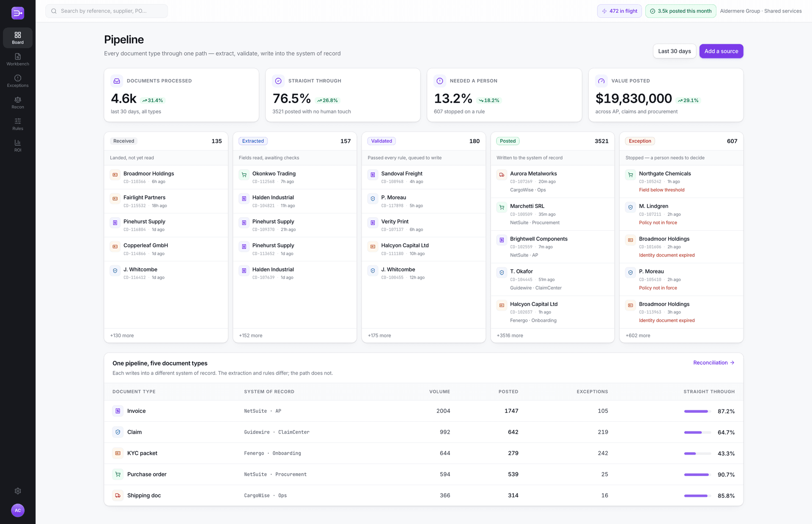The height and width of the screenshot is (524, 812).
Task: Click the 3.5k posted this month badge
Action: pos(680,11)
